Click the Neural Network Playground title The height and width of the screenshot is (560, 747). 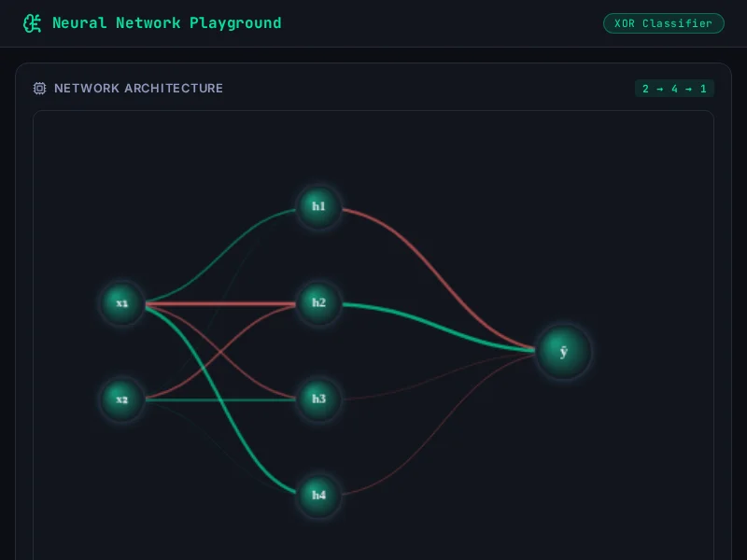tap(166, 23)
